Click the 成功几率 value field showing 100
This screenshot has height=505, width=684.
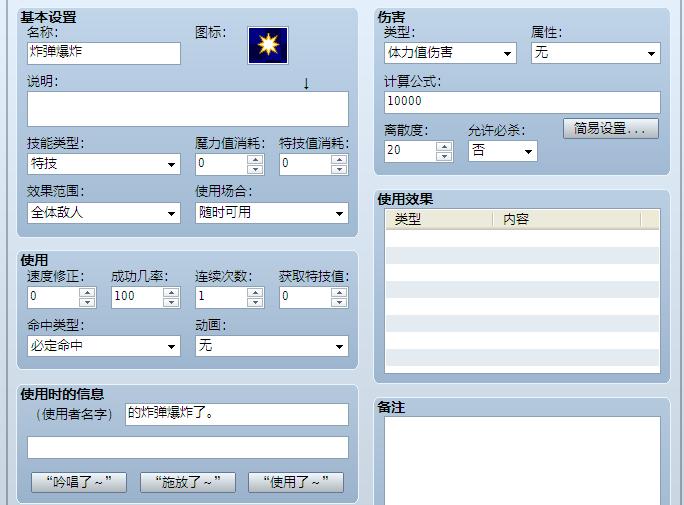137,297
